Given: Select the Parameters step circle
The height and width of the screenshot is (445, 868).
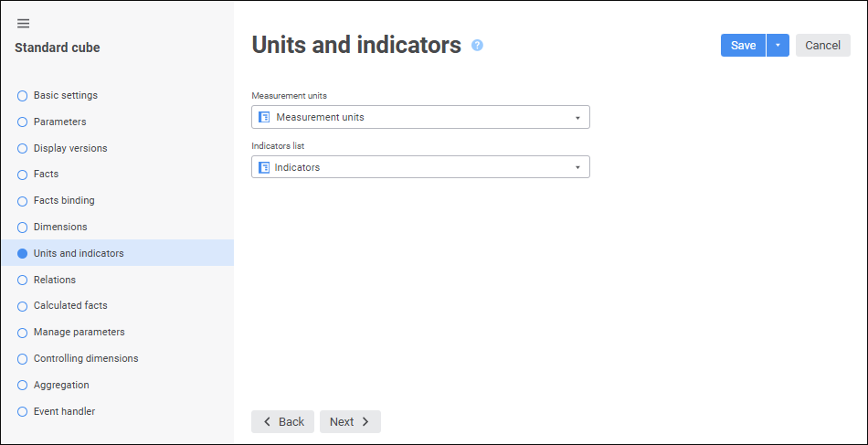Looking at the screenshot, I should 23,122.
